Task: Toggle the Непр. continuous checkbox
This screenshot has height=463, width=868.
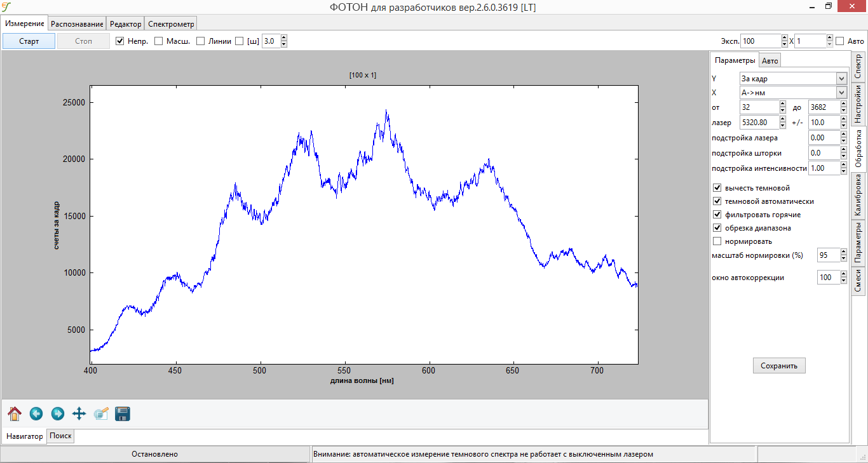Action: (120, 41)
